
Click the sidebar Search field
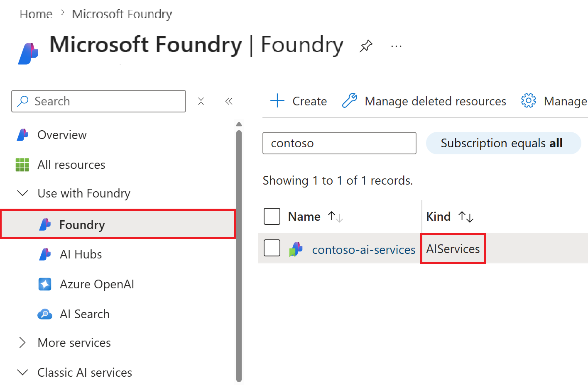point(98,101)
